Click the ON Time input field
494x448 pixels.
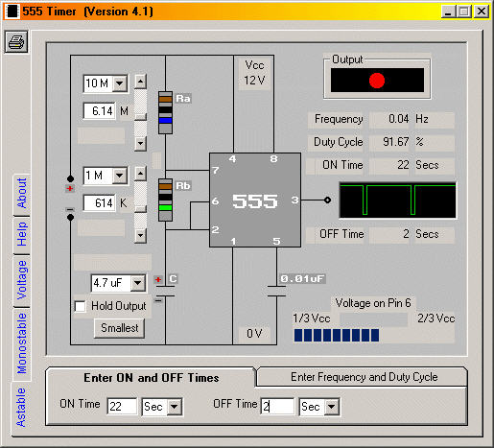click(122, 407)
